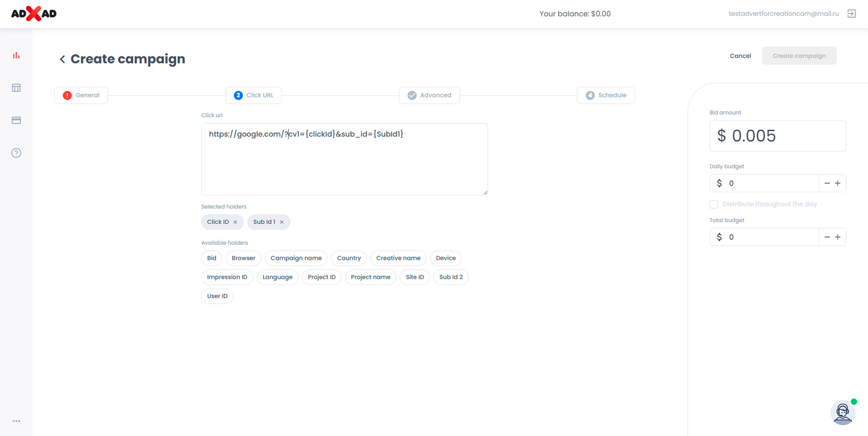Open the campaigns table sidebar icon
868x436 pixels.
[16, 88]
